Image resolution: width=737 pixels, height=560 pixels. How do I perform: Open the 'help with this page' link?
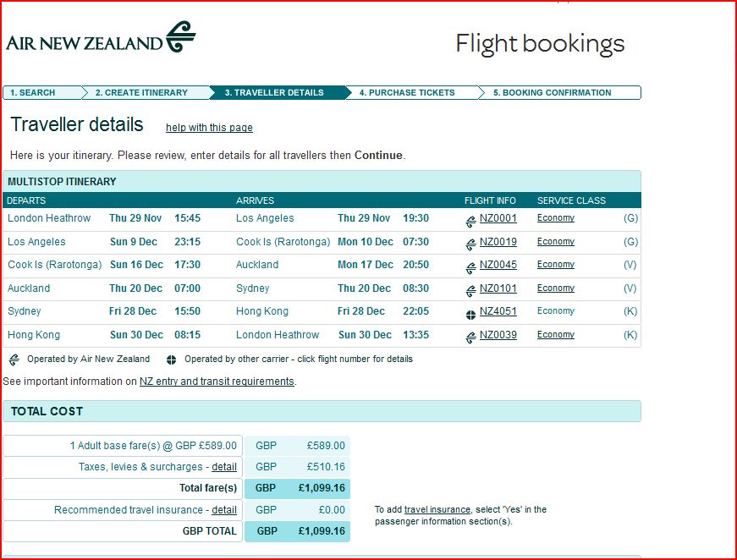click(209, 128)
